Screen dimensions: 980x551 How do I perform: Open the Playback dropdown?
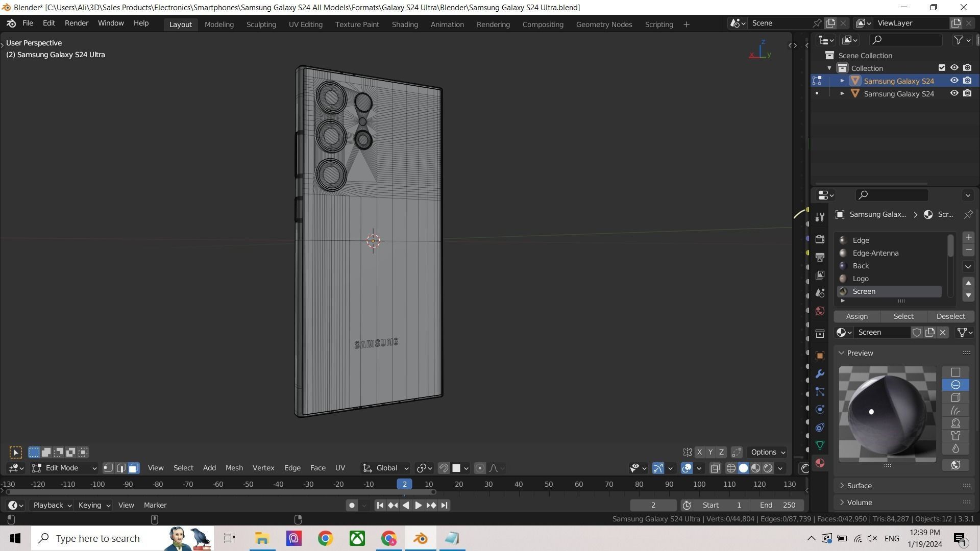tap(52, 505)
